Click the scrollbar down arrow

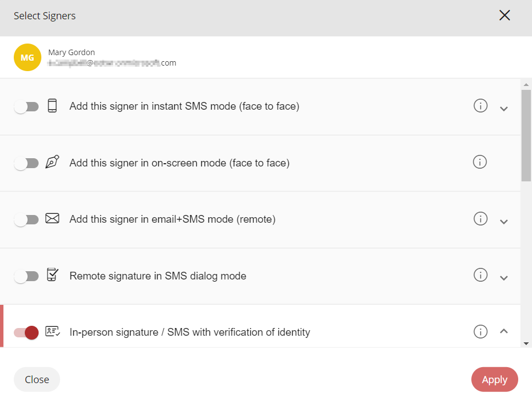(x=526, y=343)
